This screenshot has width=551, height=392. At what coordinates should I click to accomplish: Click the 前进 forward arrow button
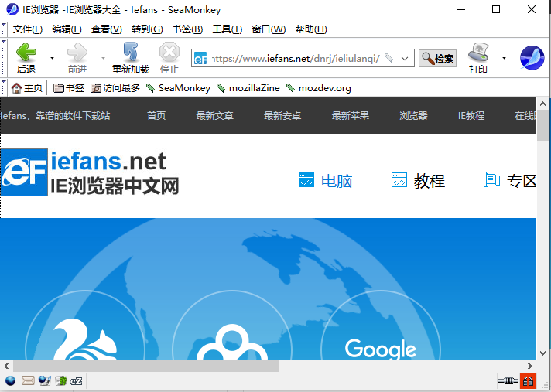click(x=77, y=58)
